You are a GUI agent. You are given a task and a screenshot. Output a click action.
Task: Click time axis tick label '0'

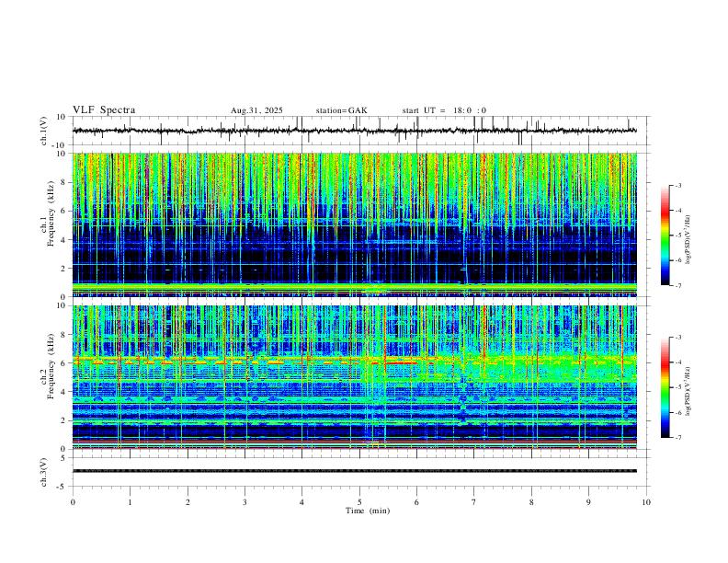tap(73, 502)
